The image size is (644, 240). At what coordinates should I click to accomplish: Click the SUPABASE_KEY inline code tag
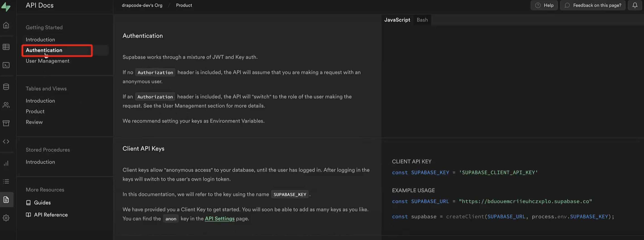point(290,194)
